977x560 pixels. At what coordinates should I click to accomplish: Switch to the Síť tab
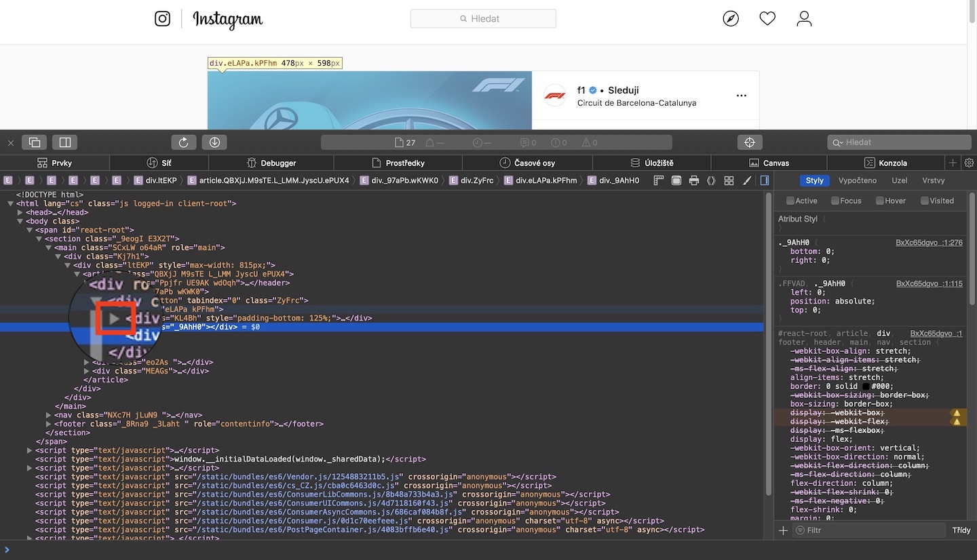point(158,163)
